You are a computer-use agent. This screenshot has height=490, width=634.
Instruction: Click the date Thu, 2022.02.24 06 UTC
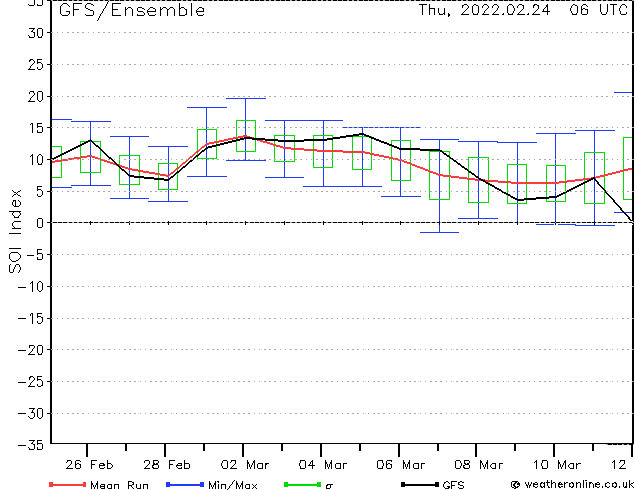(523, 10)
